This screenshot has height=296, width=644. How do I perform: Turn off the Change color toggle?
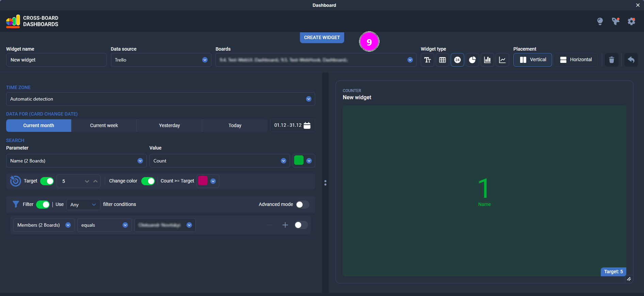coord(148,181)
